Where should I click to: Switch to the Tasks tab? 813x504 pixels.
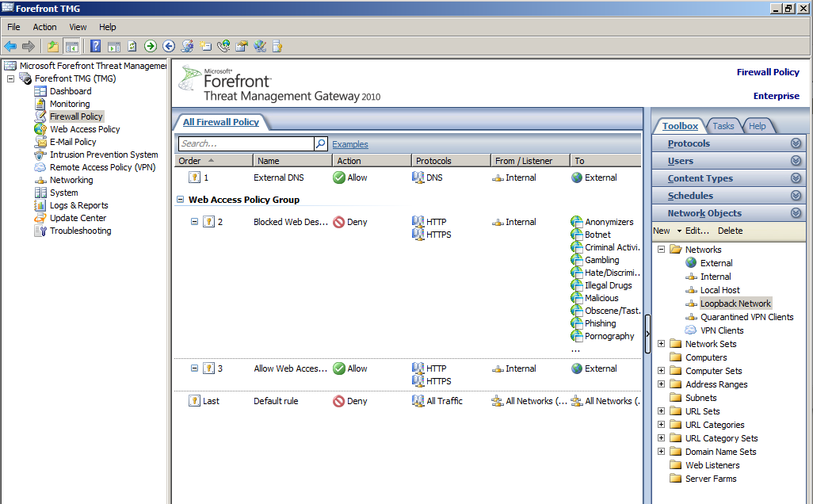(x=723, y=126)
